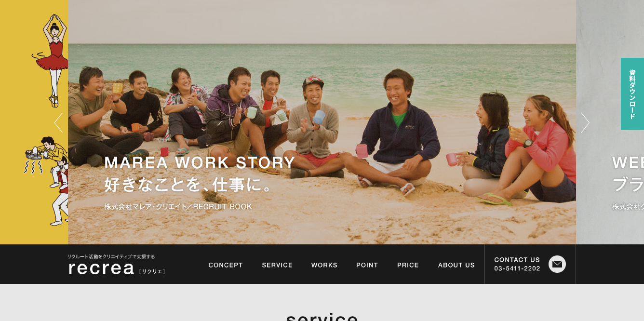Select POINT in navigation bar

click(367, 265)
